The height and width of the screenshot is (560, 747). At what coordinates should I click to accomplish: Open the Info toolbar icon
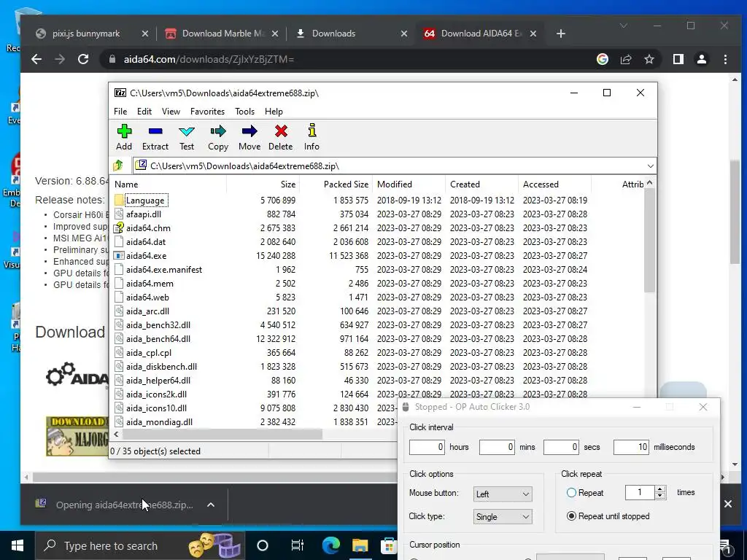pos(312,137)
